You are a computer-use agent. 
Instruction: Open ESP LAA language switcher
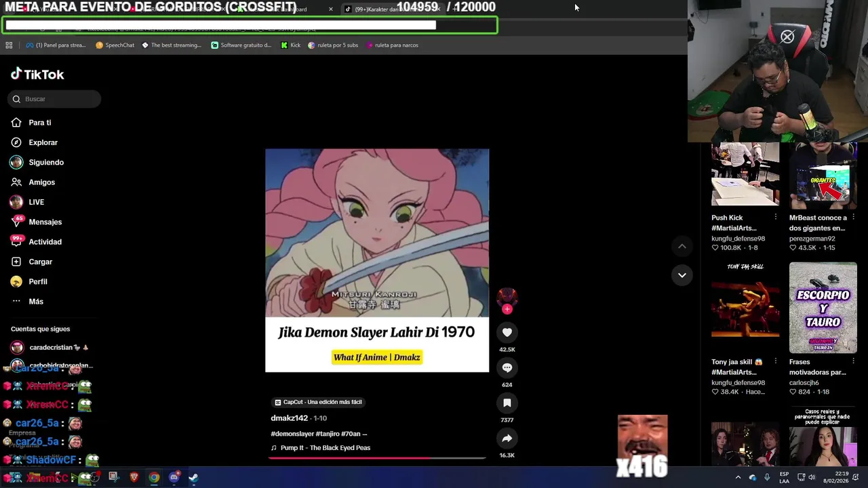click(x=784, y=477)
